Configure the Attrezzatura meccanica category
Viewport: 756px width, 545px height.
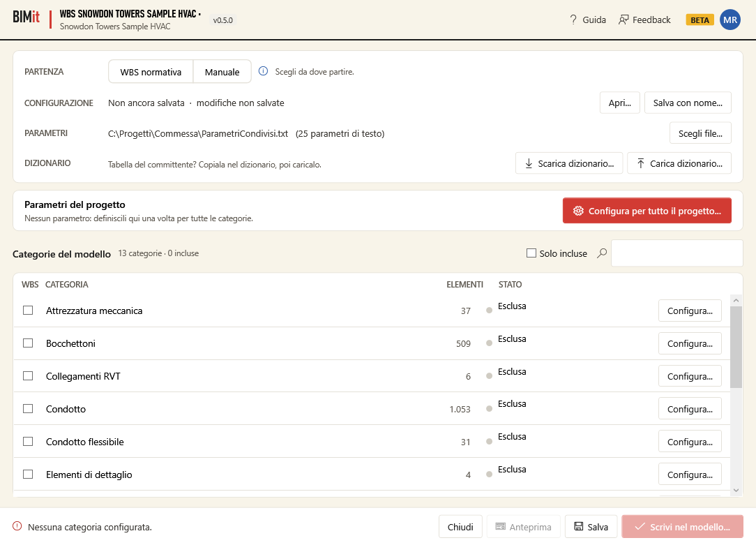[x=690, y=311]
